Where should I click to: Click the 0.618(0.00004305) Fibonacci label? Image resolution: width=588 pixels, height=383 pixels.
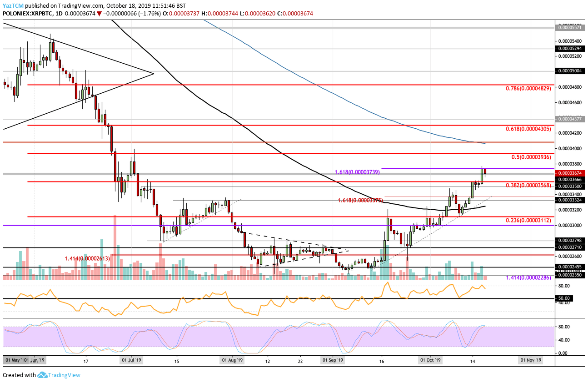tap(528, 129)
